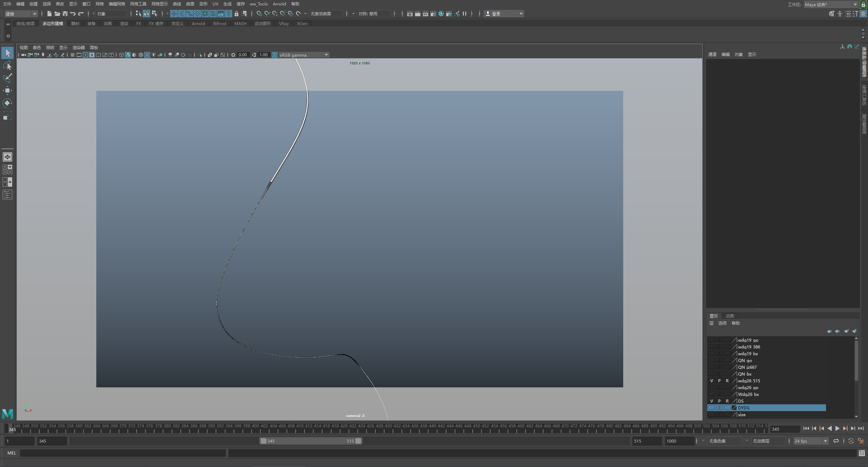
Task: Open the 对象 selection mode dropdown
Action: [111, 14]
